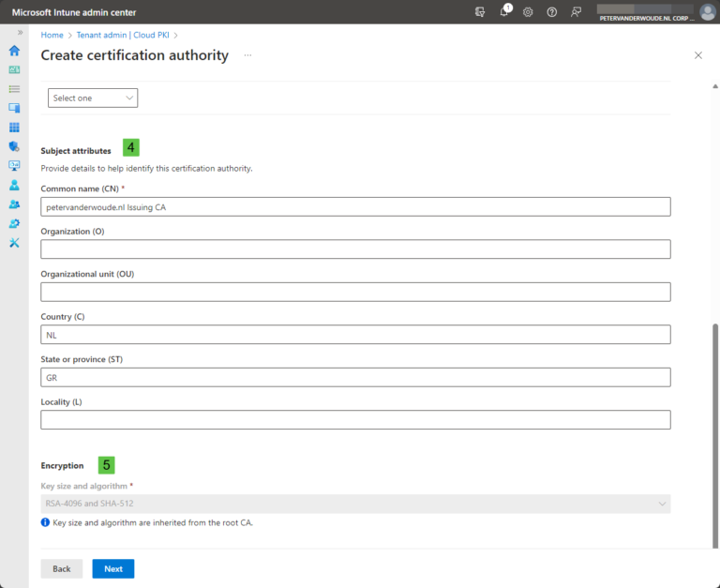
Task: Open Tenant administration gear-person icon
Action: click(x=14, y=223)
